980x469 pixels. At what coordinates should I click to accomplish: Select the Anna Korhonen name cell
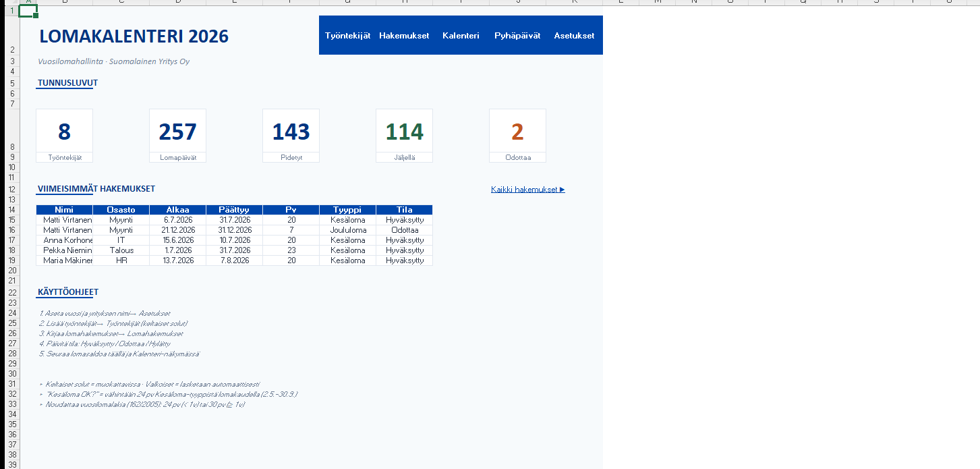pyautogui.click(x=64, y=240)
